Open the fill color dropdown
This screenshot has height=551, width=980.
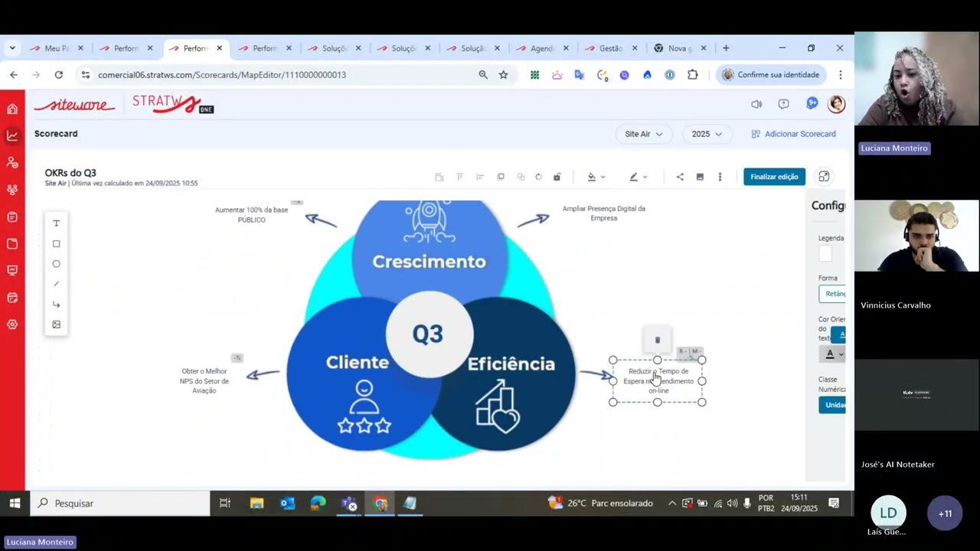(596, 177)
